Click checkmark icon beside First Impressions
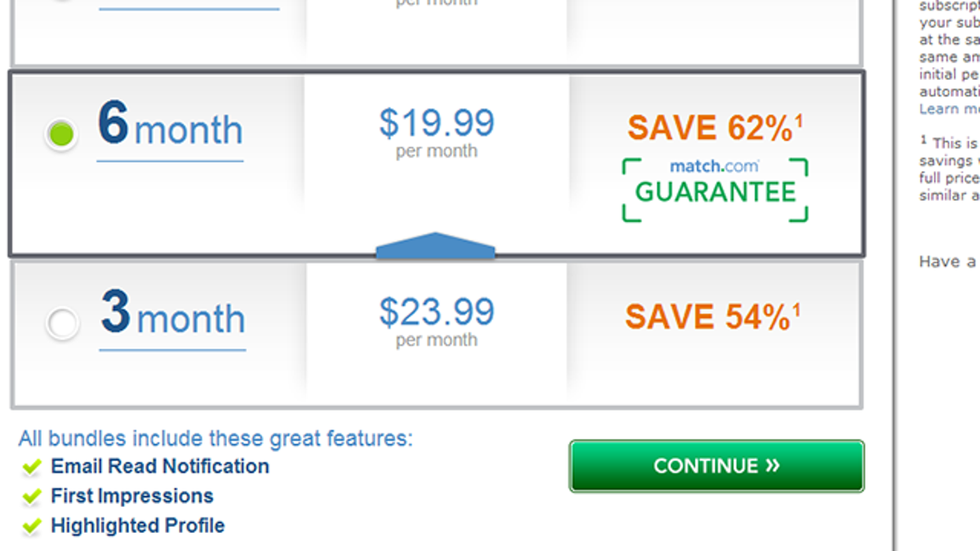Viewport: 980px width, 551px height. click(32, 496)
